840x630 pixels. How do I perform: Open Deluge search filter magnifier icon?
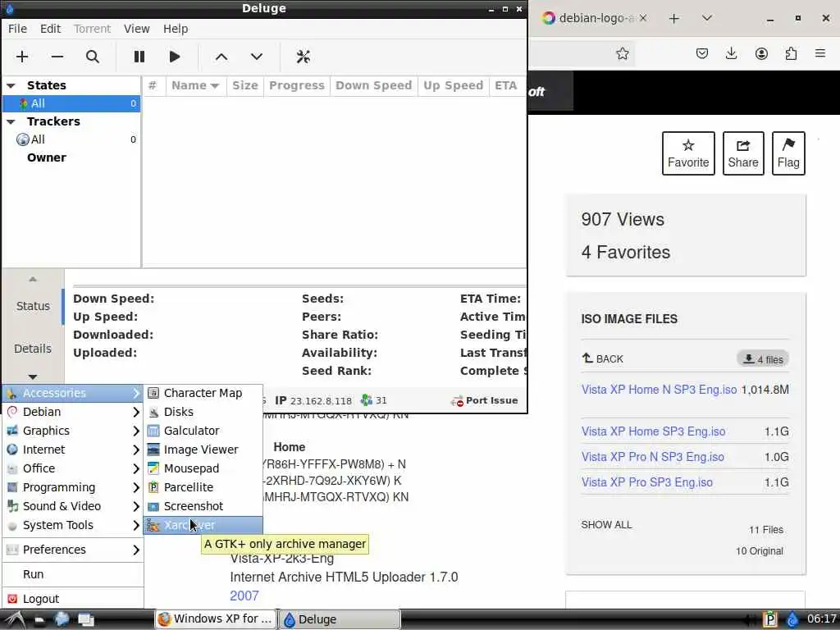(x=92, y=57)
